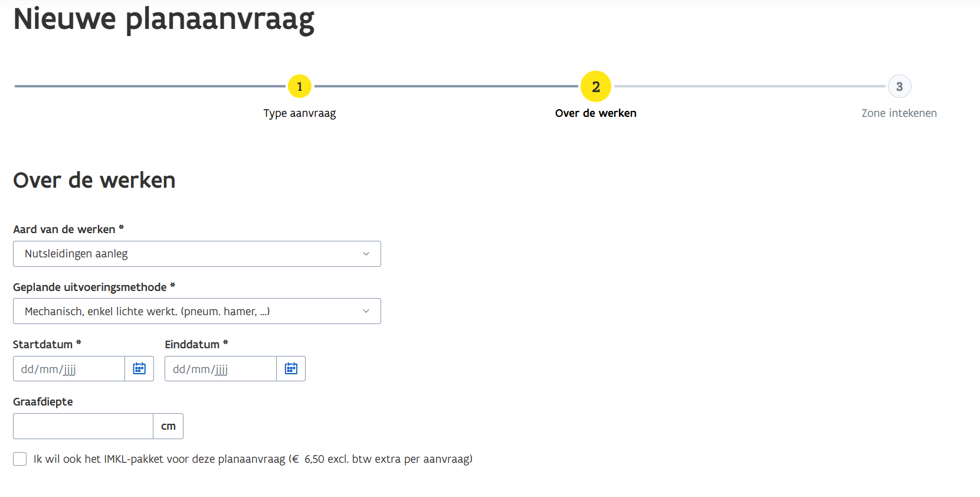Click the cm unit box beside Graafdiepte

click(x=168, y=426)
